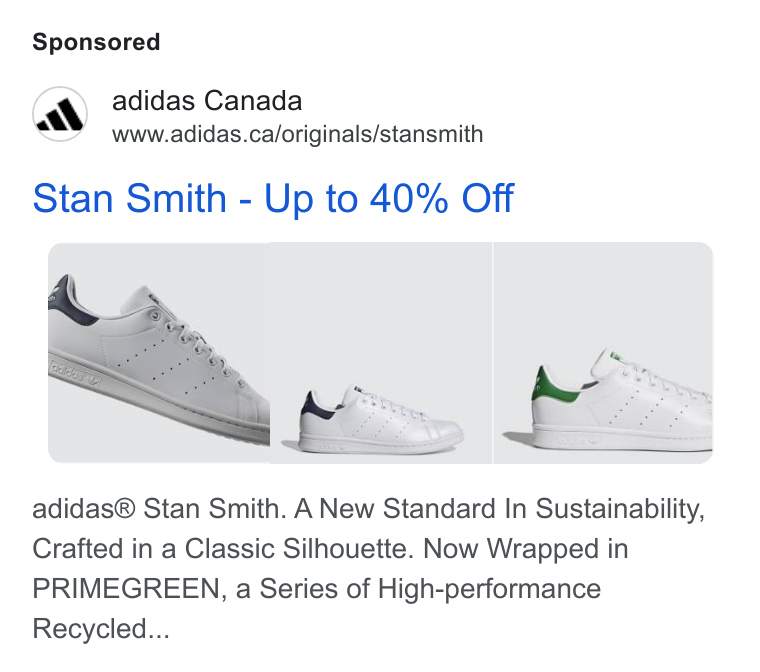Click the Sponsored label

pos(96,42)
